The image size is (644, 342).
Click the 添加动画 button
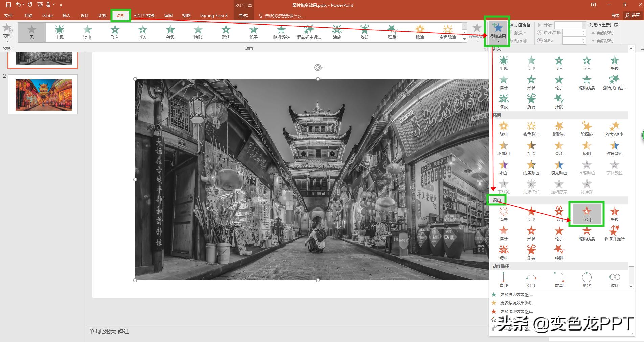coord(498,31)
